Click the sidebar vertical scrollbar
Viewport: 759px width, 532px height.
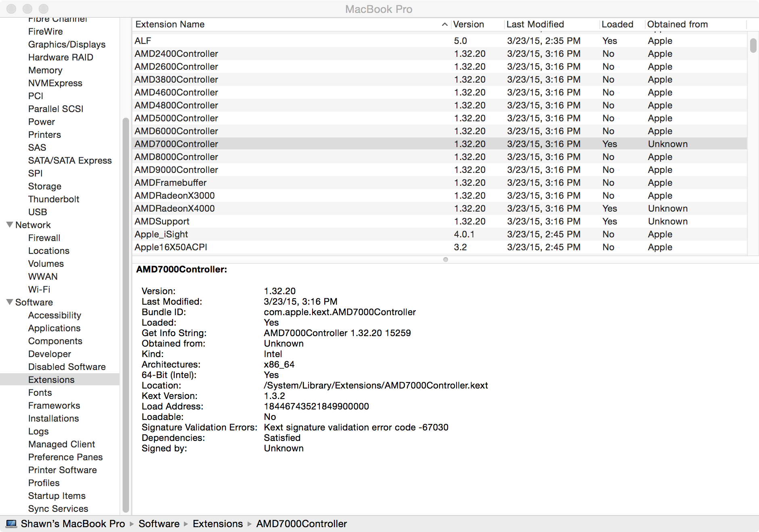(125, 314)
